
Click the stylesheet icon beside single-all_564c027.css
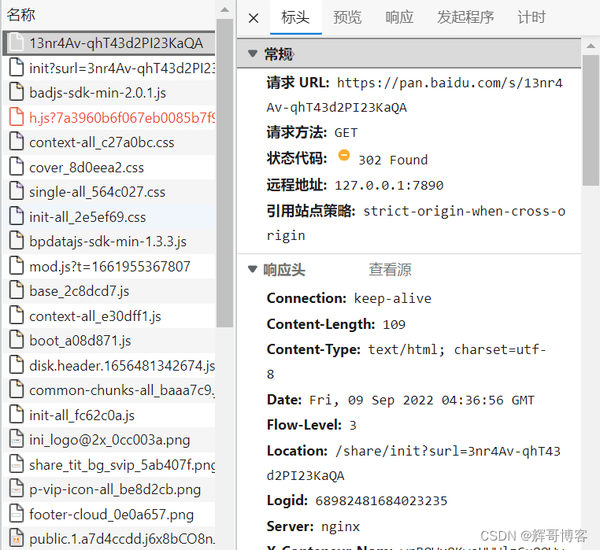tap(16, 191)
